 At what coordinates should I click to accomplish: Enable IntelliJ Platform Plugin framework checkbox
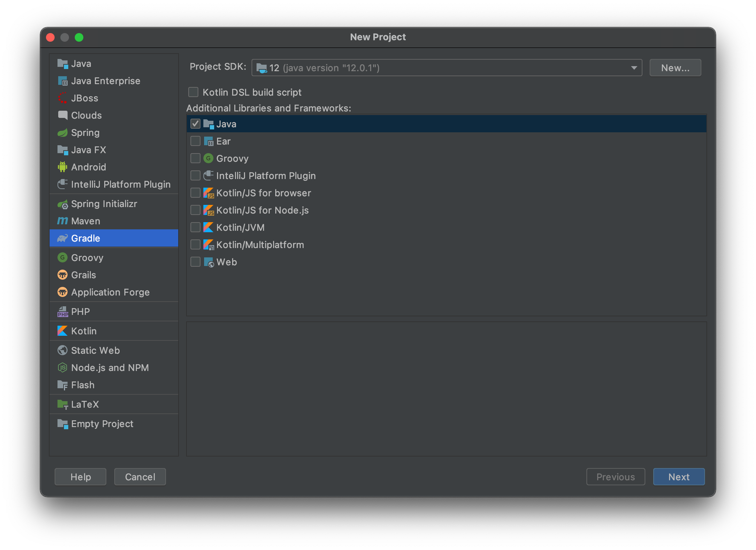pos(195,175)
